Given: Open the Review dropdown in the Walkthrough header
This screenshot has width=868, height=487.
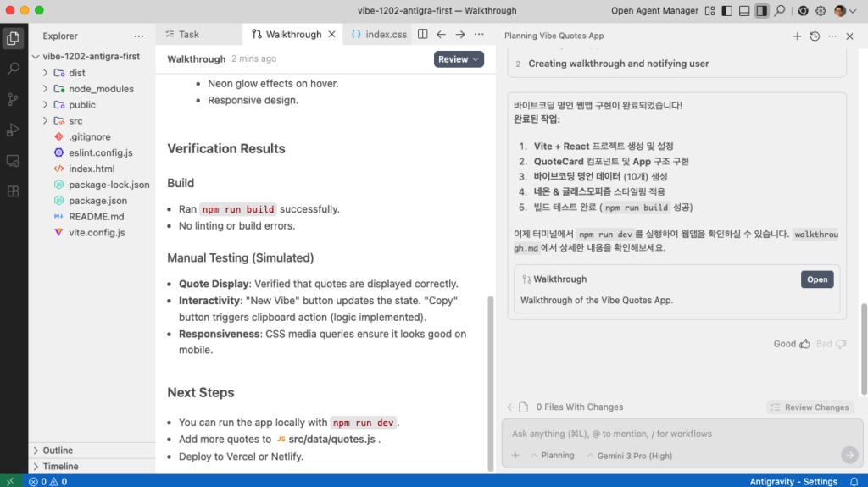Looking at the screenshot, I should (x=459, y=59).
